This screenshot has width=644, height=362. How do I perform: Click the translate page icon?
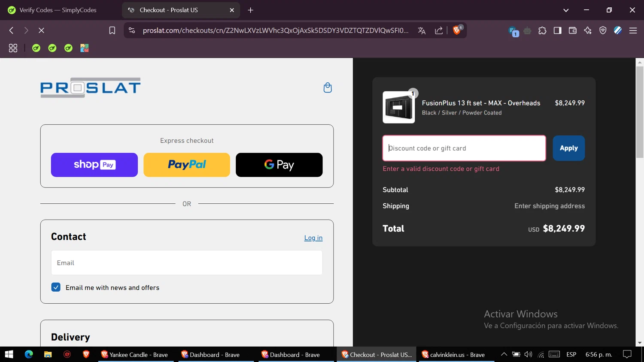click(x=422, y=30)
